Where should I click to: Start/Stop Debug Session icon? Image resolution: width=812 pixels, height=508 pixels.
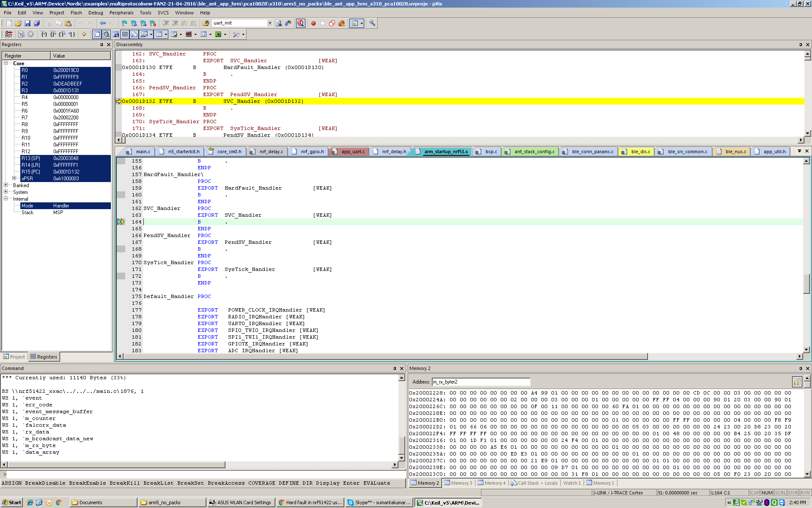click(301, 23)
